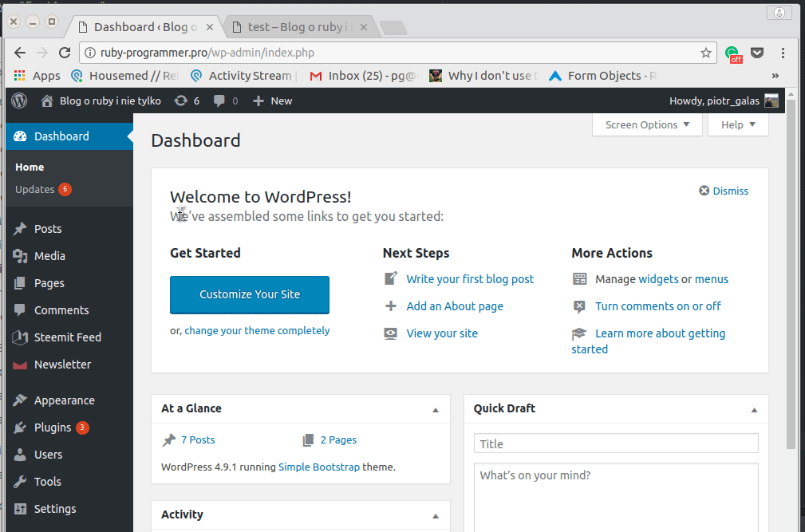Click the Simple Bootstrap theme link
This screenshot has height=532, width=805.
pos(319,467)
